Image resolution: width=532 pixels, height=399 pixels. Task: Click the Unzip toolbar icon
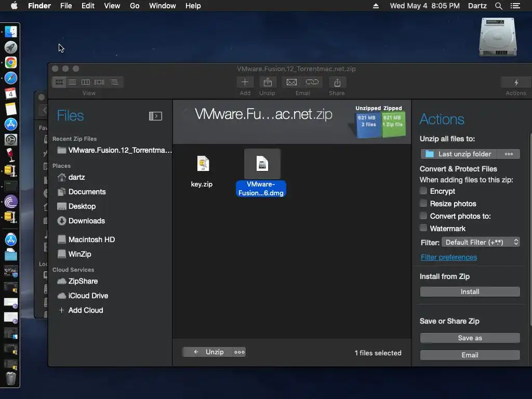(268, 82)
